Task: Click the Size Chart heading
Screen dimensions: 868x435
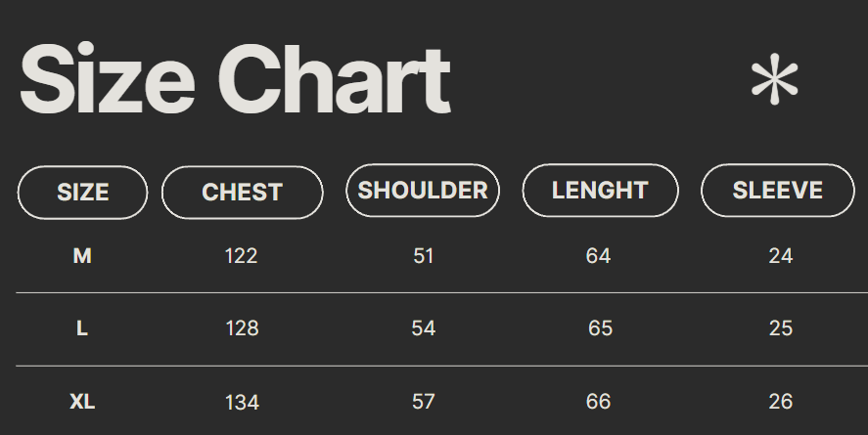Action: coord(235,81)
